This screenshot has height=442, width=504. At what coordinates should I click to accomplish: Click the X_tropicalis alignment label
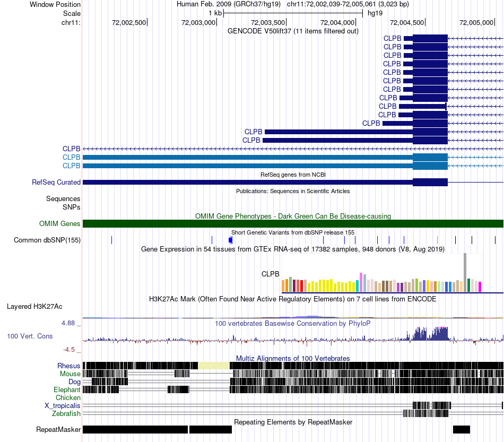pos(63,406)
